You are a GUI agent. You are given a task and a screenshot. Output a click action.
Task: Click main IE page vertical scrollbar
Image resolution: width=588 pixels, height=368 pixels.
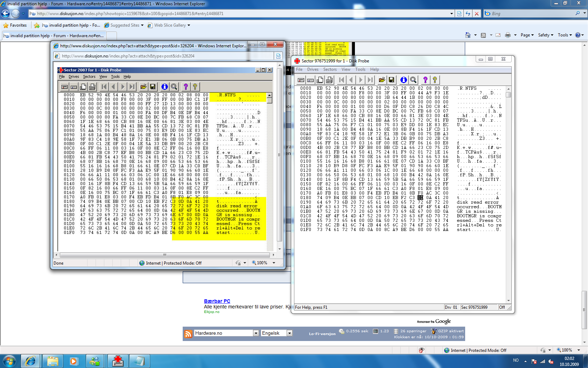pos(584,310)
